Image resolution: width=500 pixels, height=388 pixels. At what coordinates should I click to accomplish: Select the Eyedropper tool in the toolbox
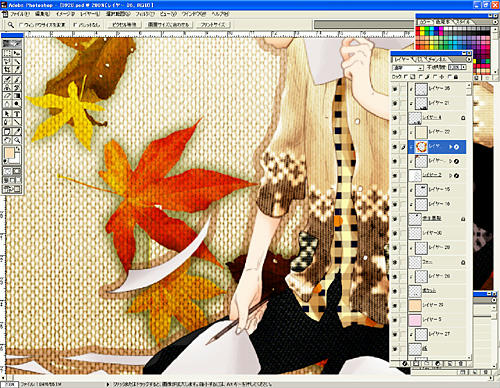17,131
